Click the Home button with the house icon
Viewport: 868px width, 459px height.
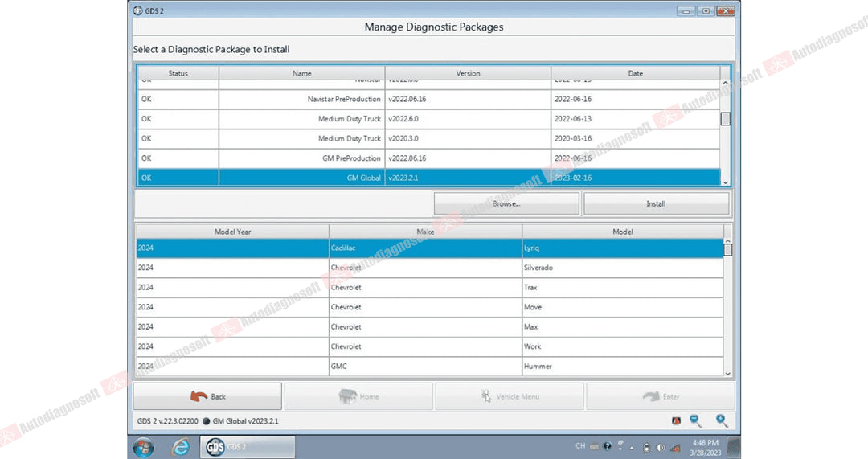pyautogui.click(x=358, y=396)
